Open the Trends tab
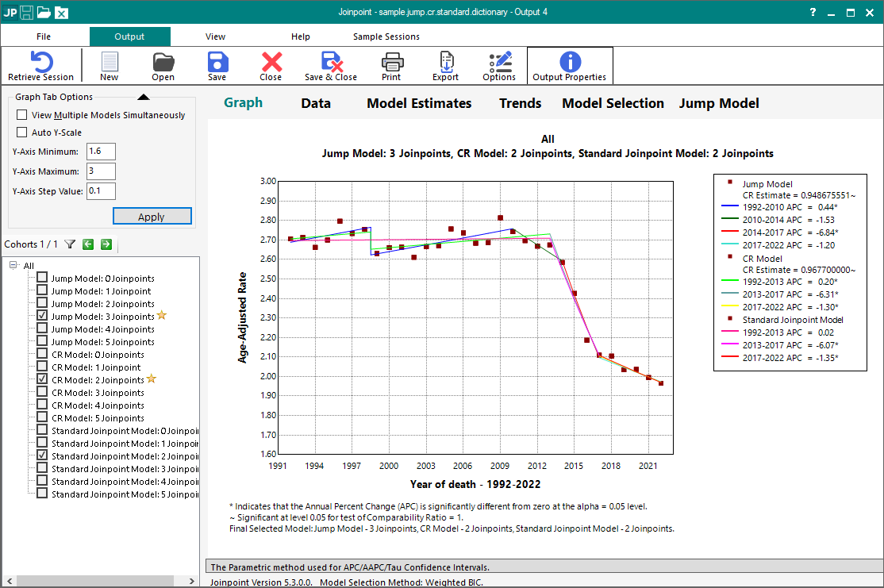884x588 pixels. point(520,103)
